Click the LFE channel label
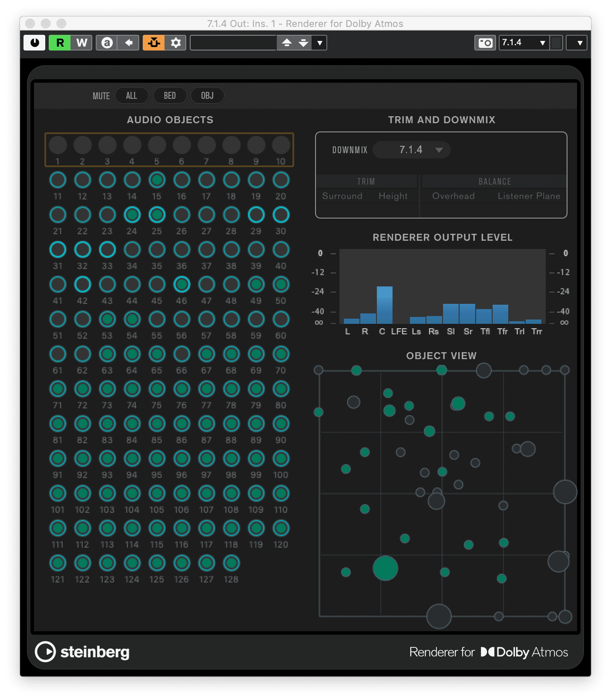 click(399, 332)
